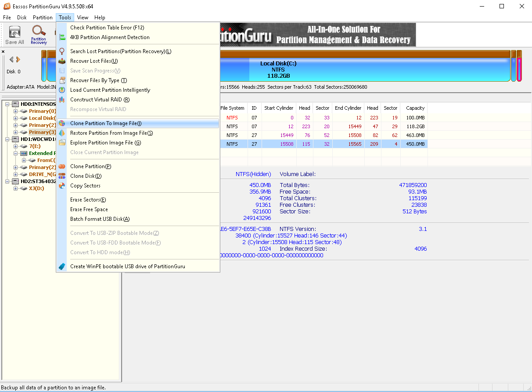Close the disk panel with small x

click(3, 52)
